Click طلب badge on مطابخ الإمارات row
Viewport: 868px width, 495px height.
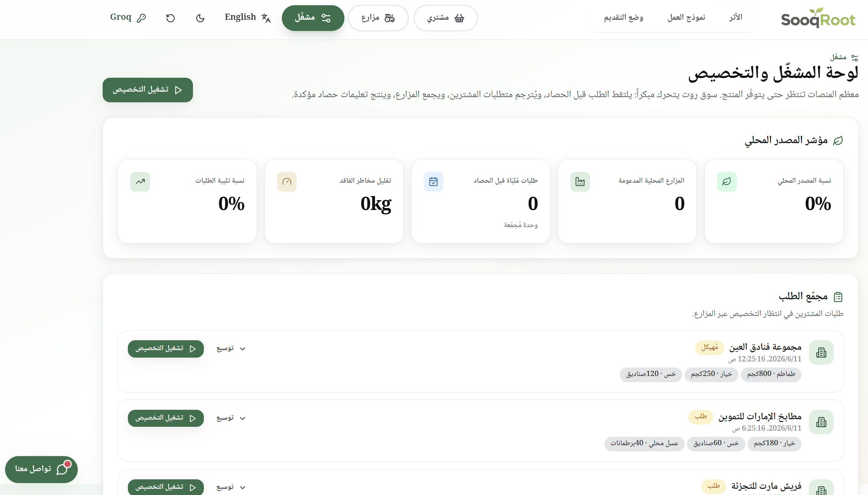(x=701, y=417)
